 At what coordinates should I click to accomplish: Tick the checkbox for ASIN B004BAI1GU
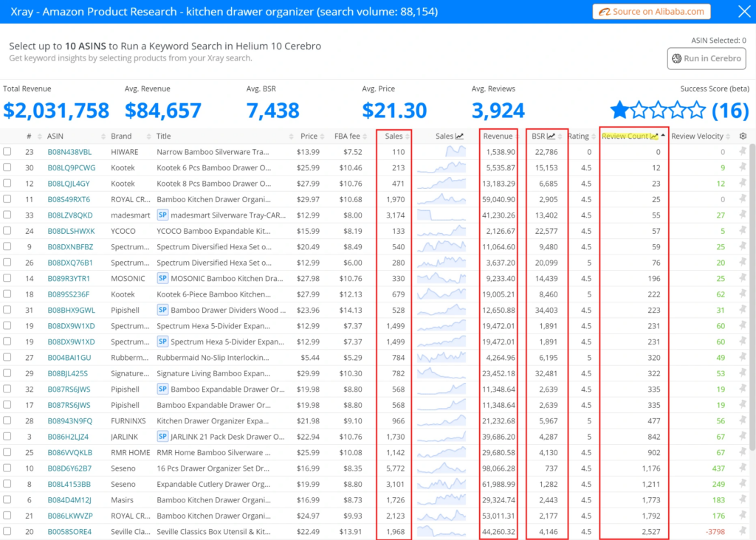[7, 357]
